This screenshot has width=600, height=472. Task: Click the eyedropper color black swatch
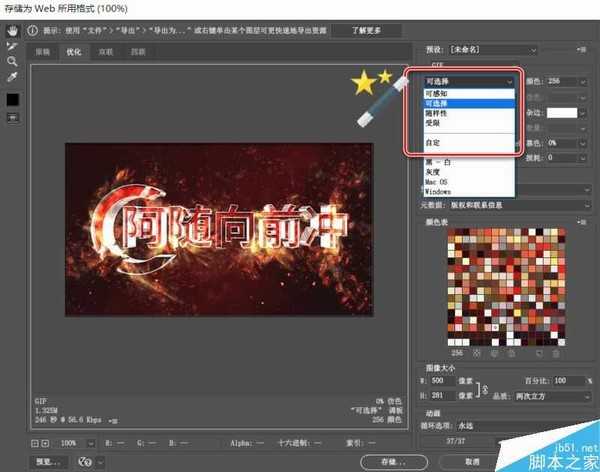13,99
